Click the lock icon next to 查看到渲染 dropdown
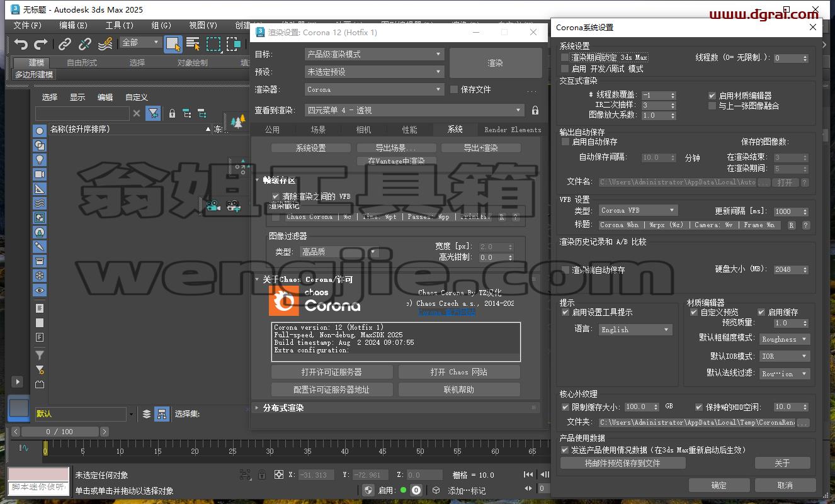This screenshot has height=504, width=835. (x=535, y=110)
